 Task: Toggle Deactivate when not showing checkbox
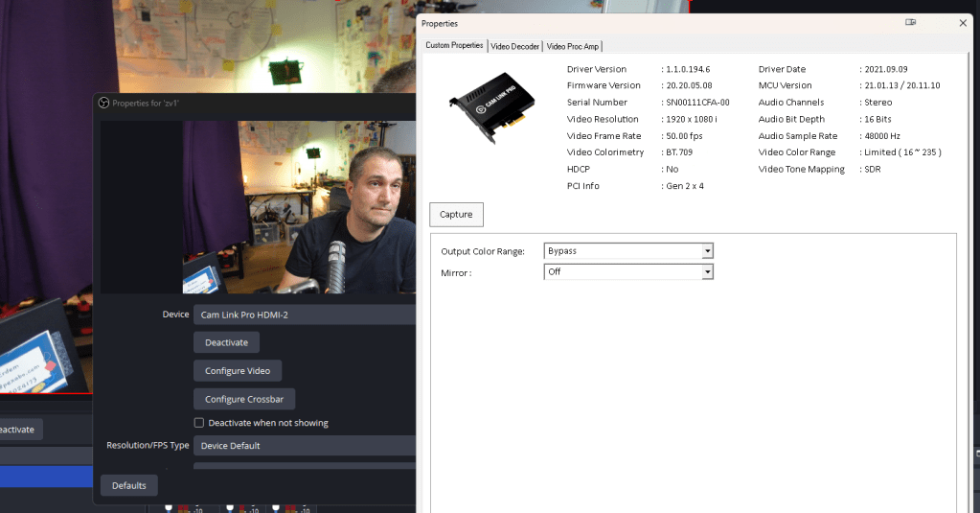[198, 423]
